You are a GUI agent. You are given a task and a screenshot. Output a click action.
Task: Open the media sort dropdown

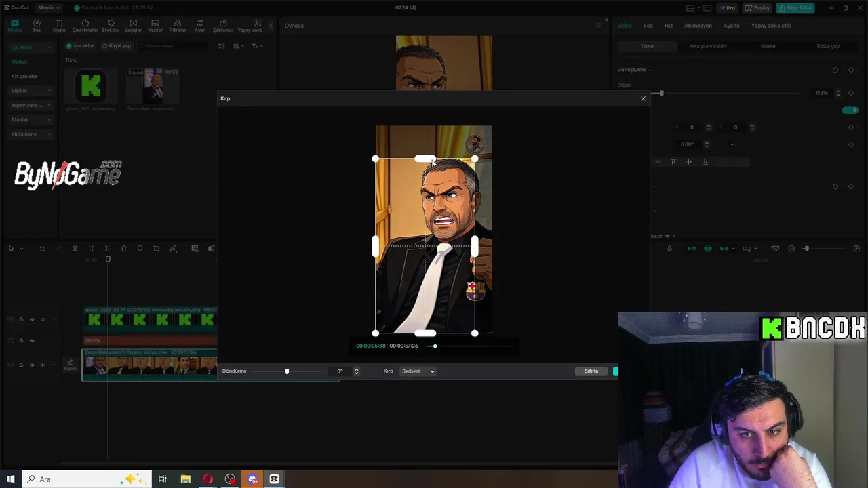[238, 46]
